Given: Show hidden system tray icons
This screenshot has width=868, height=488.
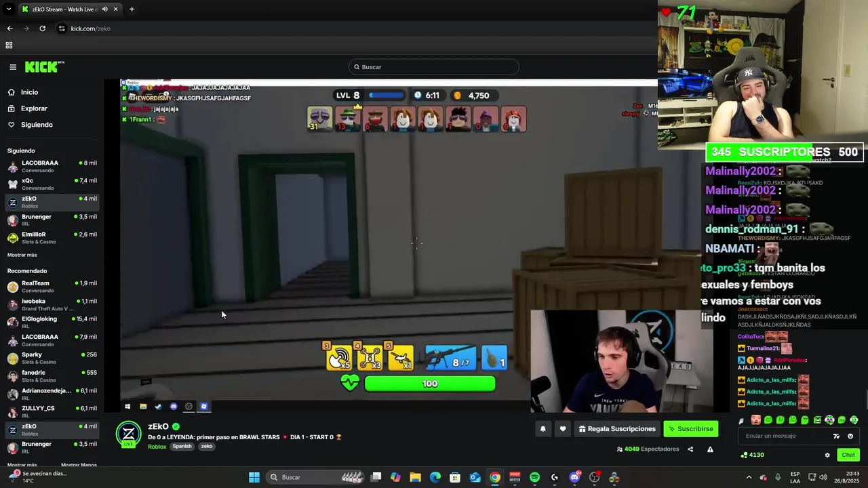Looking at the screenshot, I should 749,477.
